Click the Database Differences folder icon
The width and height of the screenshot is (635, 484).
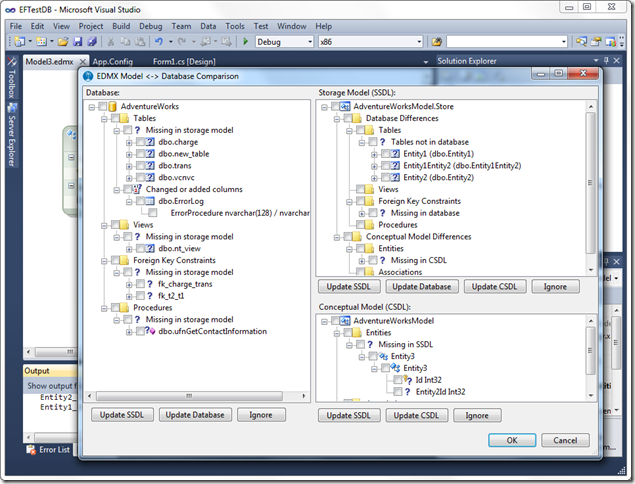(x=357, y=118)
